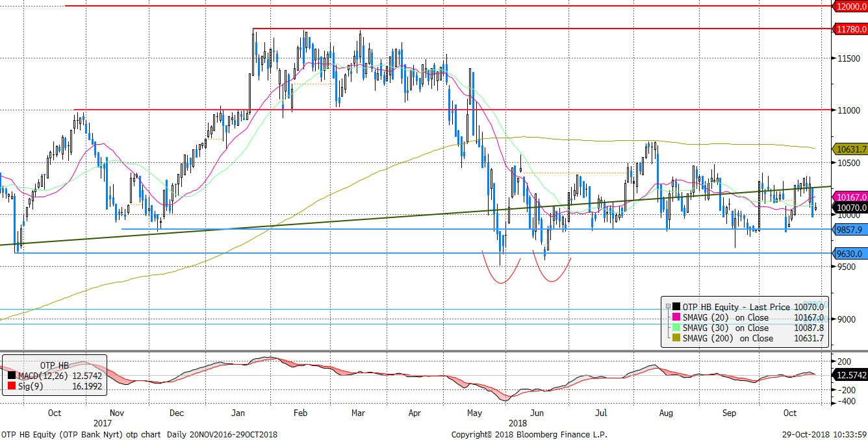Screen dimensions: 868x440
Task: Click the 'Copyright 2018 Bloomberg Finance L.P.' footer text
Action: [530, 434]
